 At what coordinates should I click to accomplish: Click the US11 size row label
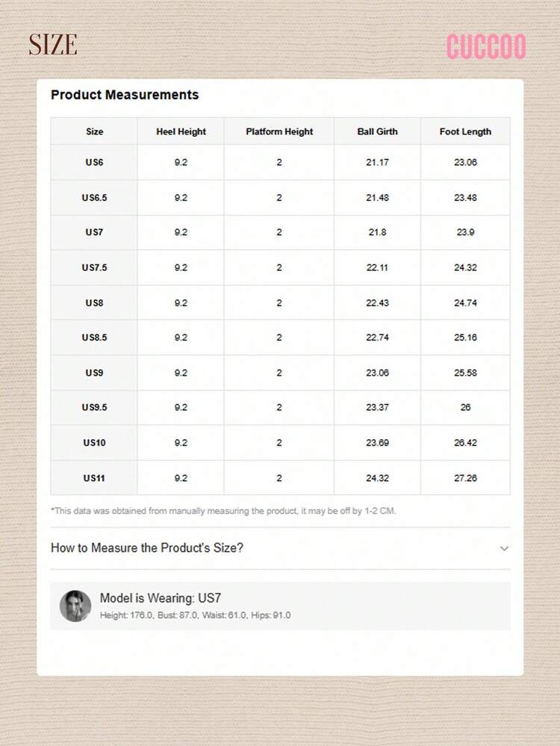(x=95, y=478)
